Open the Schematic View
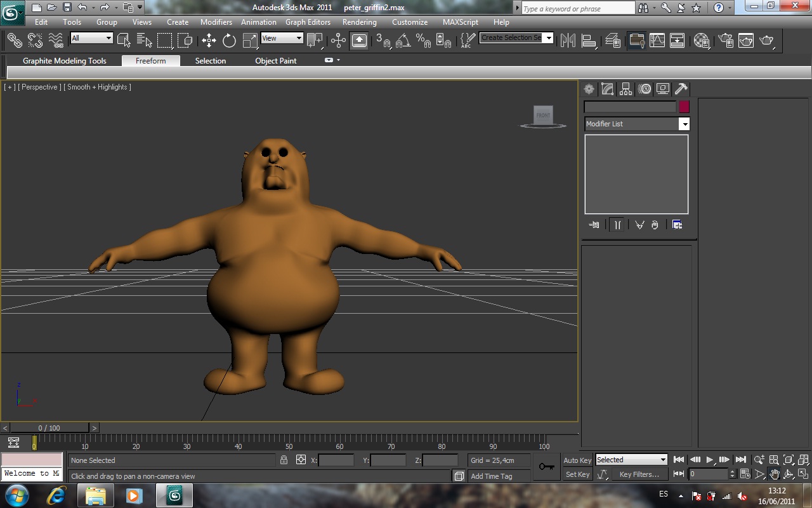This screenshot has width=812, height=508. pyautogui.click(x=677, y=40)
